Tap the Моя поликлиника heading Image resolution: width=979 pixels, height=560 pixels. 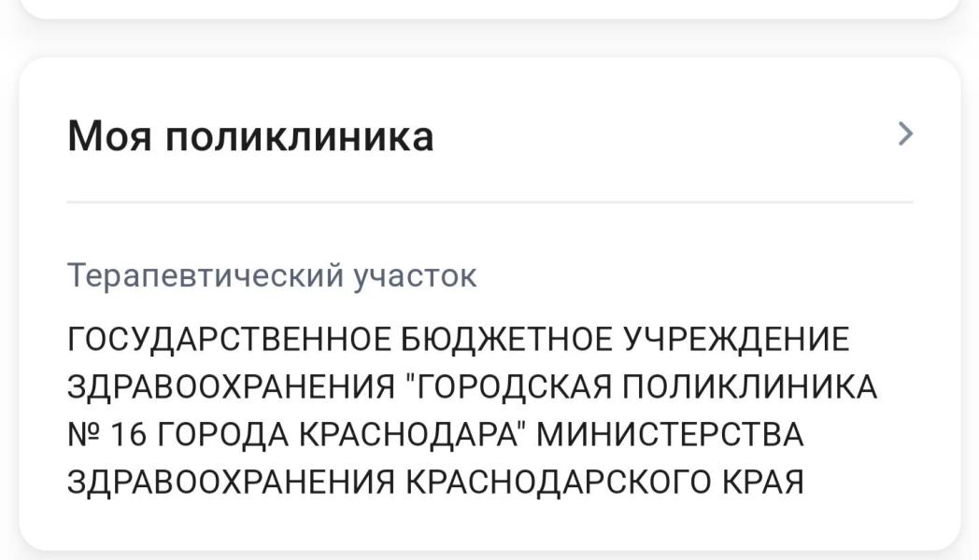click(250, 136)
